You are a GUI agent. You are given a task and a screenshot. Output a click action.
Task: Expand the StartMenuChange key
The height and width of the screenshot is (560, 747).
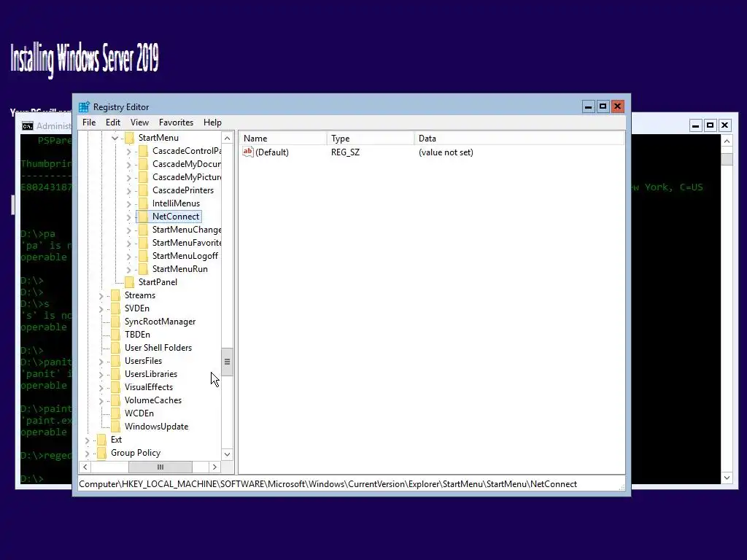[128, 230]
